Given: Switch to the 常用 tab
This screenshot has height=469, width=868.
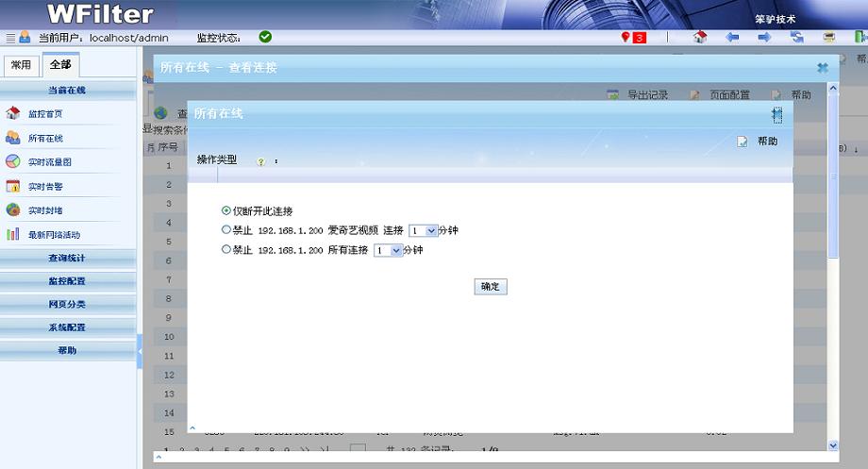Looking at the screenshot, I should point(20,65).
